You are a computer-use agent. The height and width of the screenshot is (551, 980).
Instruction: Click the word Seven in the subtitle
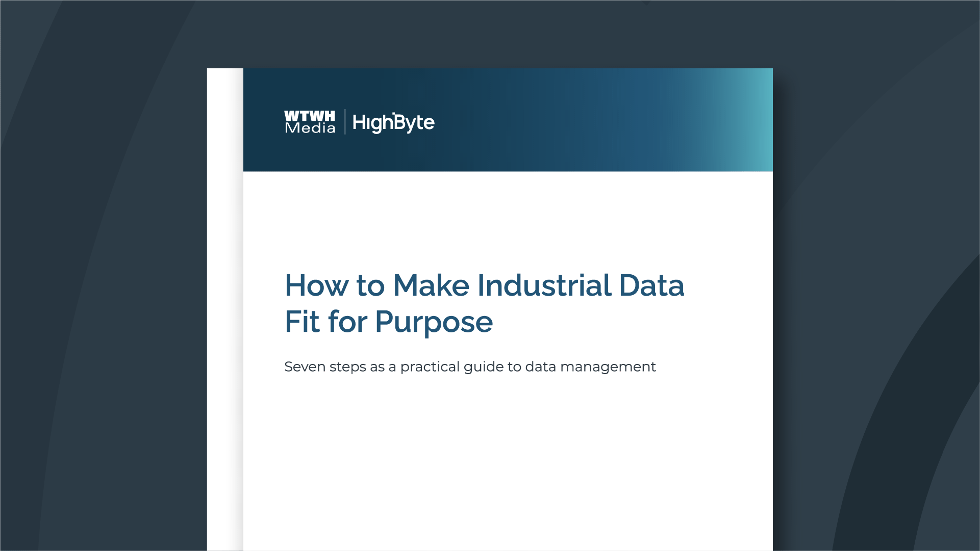click(305, 366)
